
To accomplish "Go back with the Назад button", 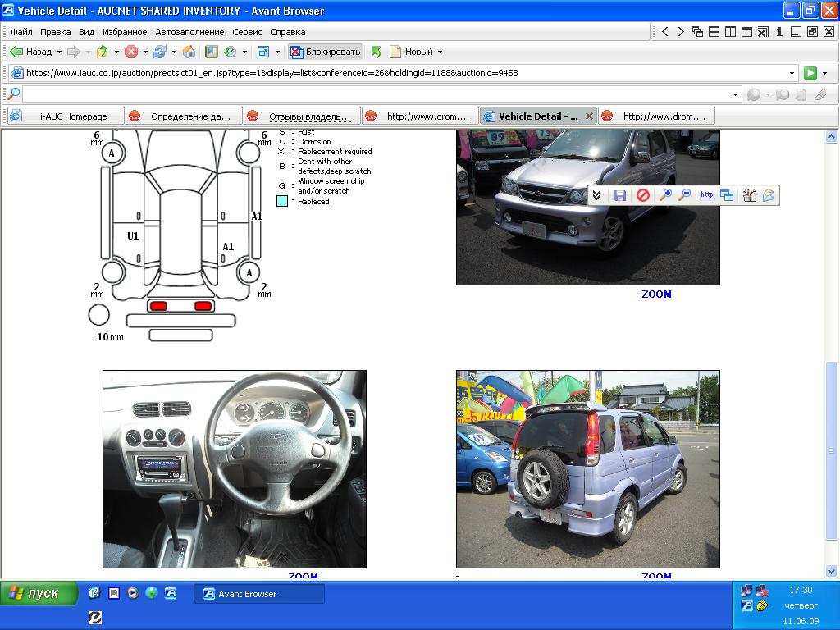I will pyautogui.click(x=31, y=52).
